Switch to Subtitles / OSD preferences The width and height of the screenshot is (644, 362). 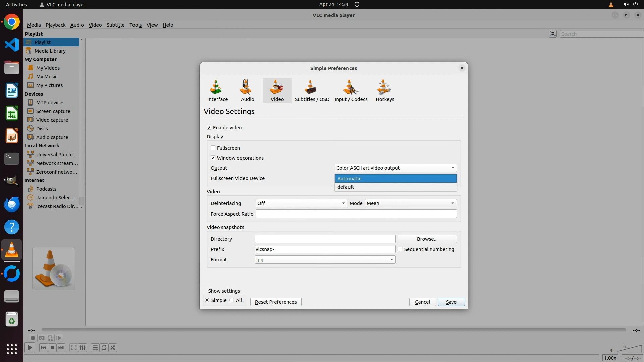tap(312, 90)
